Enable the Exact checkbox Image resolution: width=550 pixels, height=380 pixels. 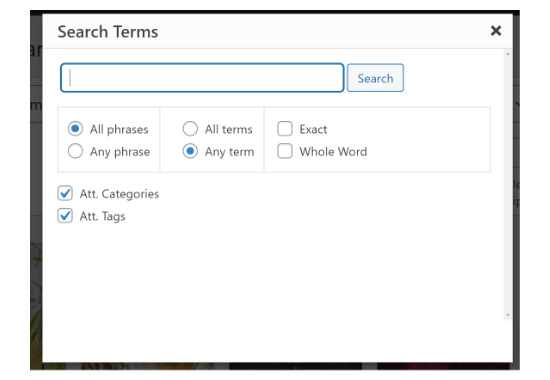(285, 129)
